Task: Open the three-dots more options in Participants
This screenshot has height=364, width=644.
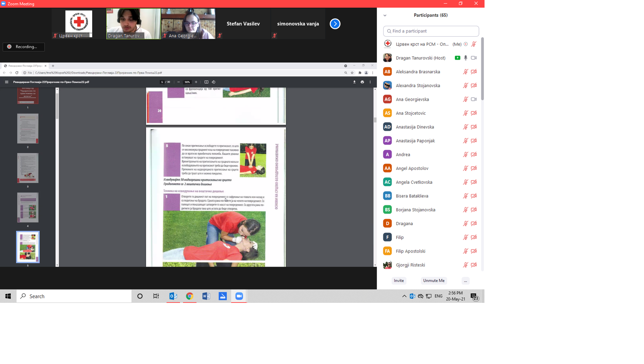Action: (x=465, y=281)
